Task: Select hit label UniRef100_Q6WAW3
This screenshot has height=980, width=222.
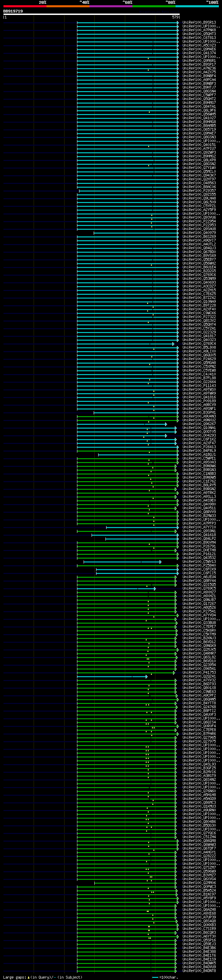Action: [x=199, y=844]
